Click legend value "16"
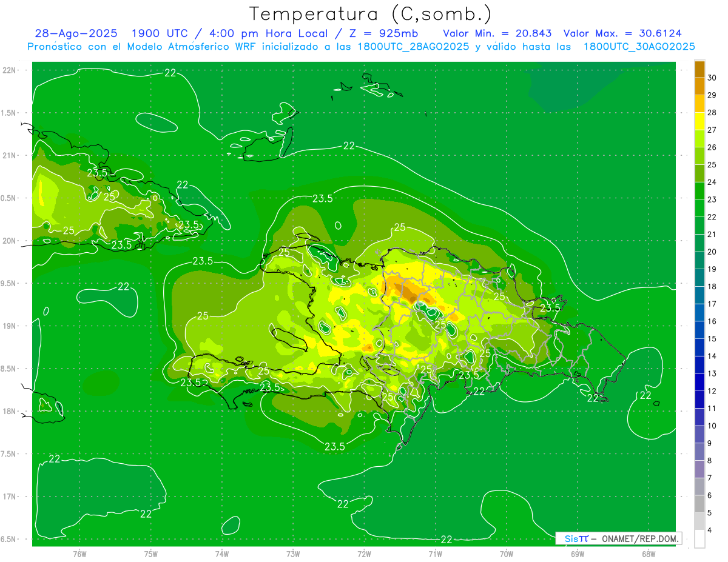This screenshot has width=728, height=562. [712, 321]
